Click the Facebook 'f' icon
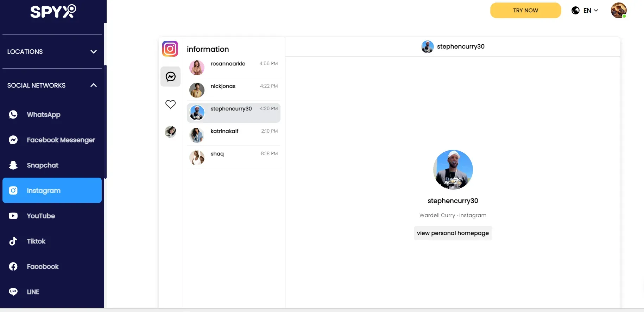 13,267
